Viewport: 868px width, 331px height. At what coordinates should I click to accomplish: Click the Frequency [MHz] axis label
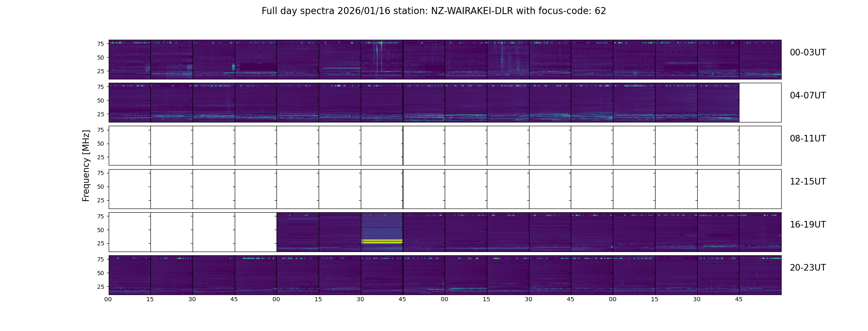tap(86, 165)
